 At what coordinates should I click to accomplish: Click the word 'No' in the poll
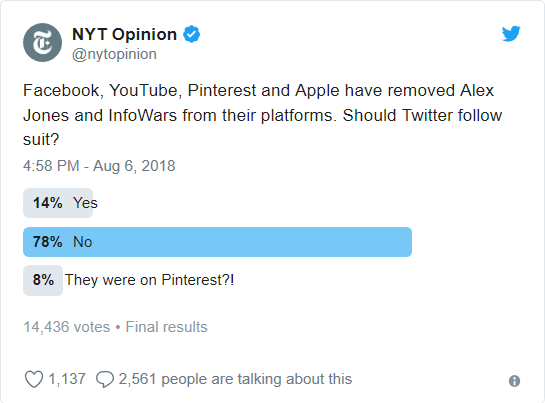82,242
